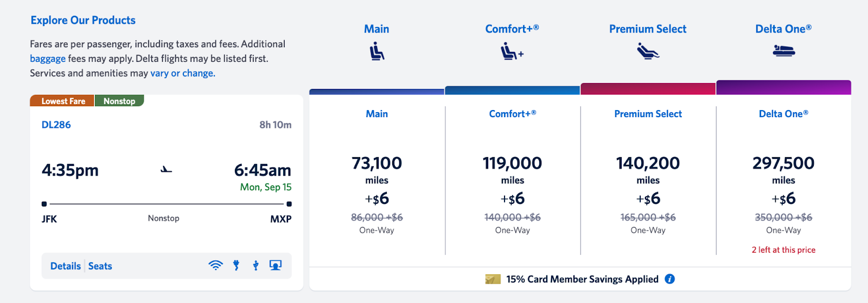Screen dimensions: 868x303
Task: Click the power outlet amenity icon
Action: pos(236,266)
